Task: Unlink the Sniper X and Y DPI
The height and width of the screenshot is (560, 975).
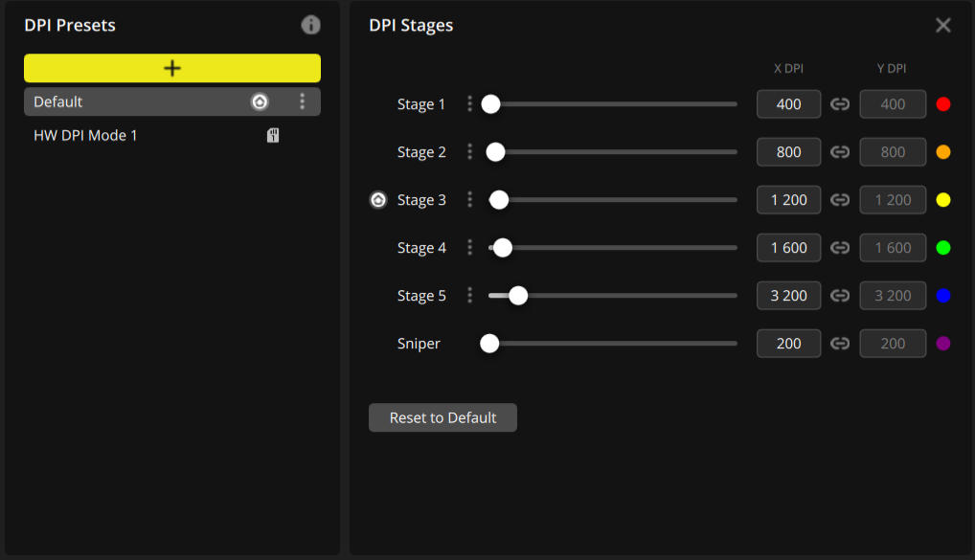Action: [x=840, y=344]
